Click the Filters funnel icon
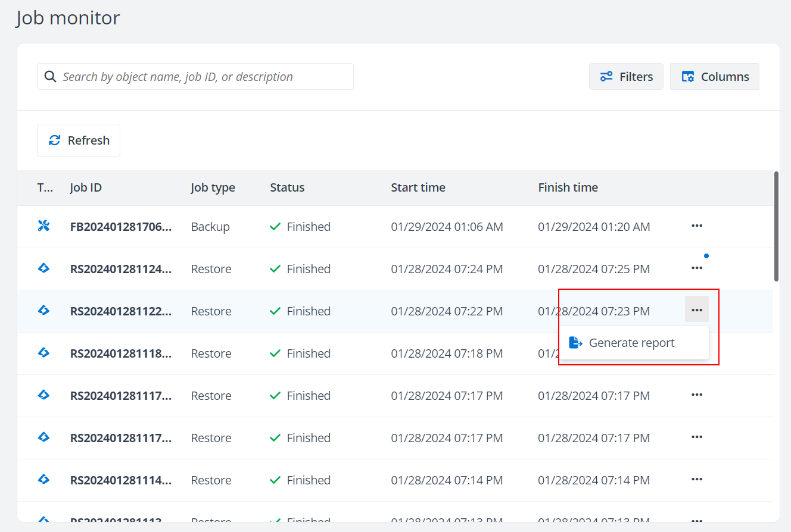Screen dimensions: 791x532 coord(606,76)
